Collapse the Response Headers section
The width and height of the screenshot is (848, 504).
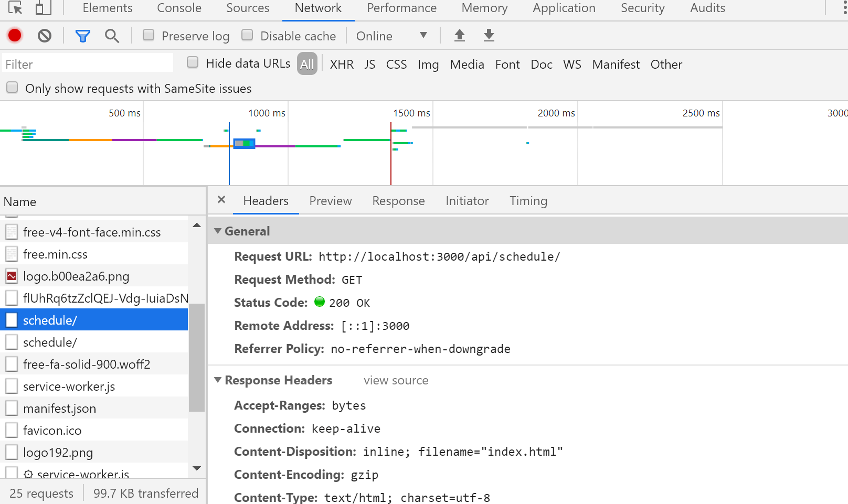coord(218,380)
